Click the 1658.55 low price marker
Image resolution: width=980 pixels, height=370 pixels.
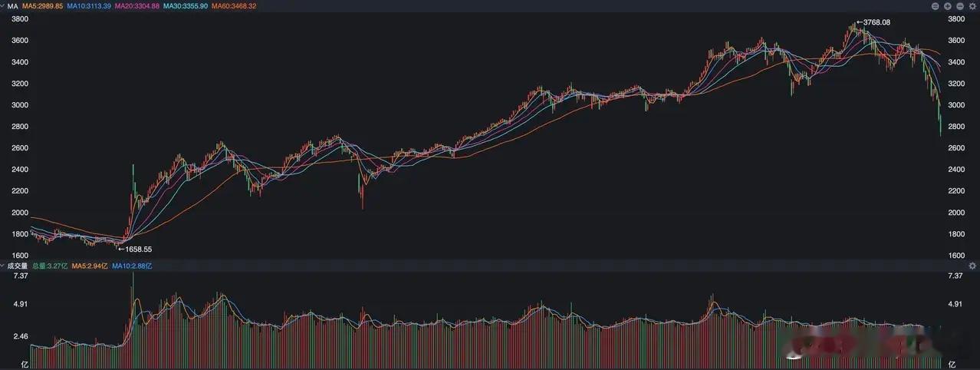133,249
